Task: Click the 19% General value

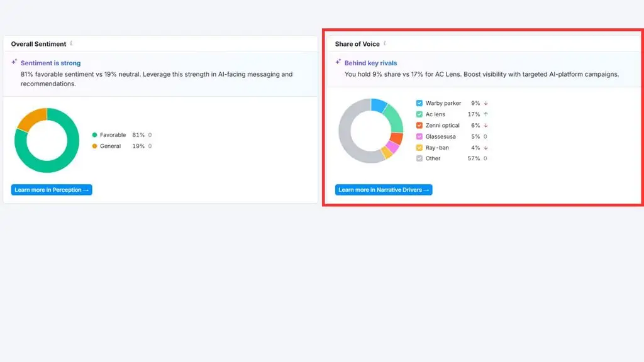Action: point(138,146)
